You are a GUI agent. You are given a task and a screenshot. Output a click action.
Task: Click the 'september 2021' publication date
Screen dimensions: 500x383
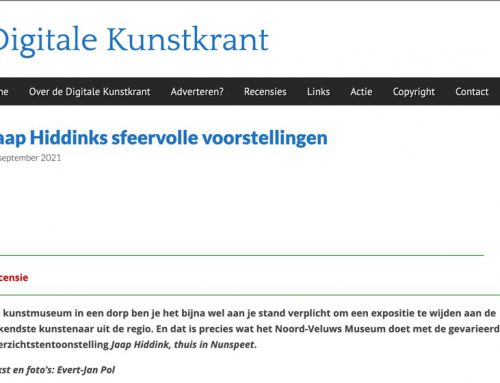[30, 158]
